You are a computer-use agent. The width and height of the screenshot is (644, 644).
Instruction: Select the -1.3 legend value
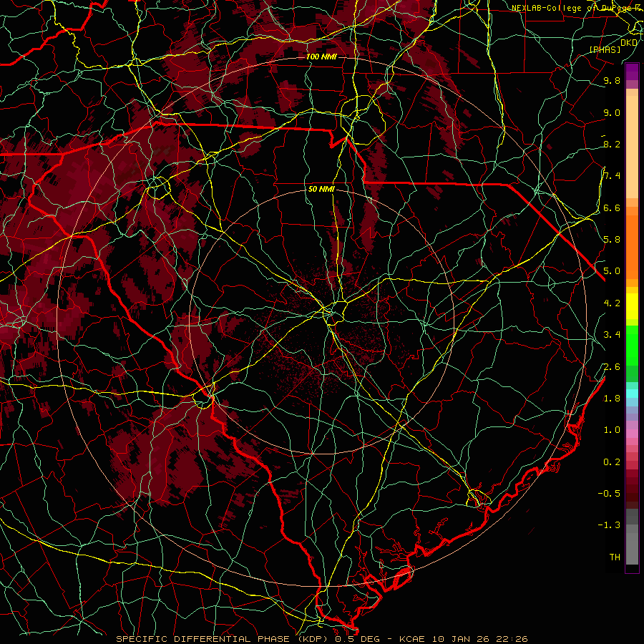[x=609, y=525]
